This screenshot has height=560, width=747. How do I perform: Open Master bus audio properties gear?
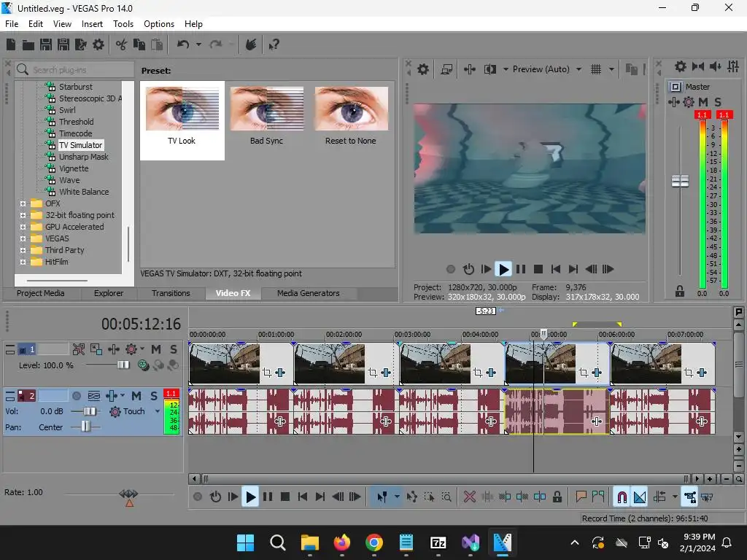point(681,66)
